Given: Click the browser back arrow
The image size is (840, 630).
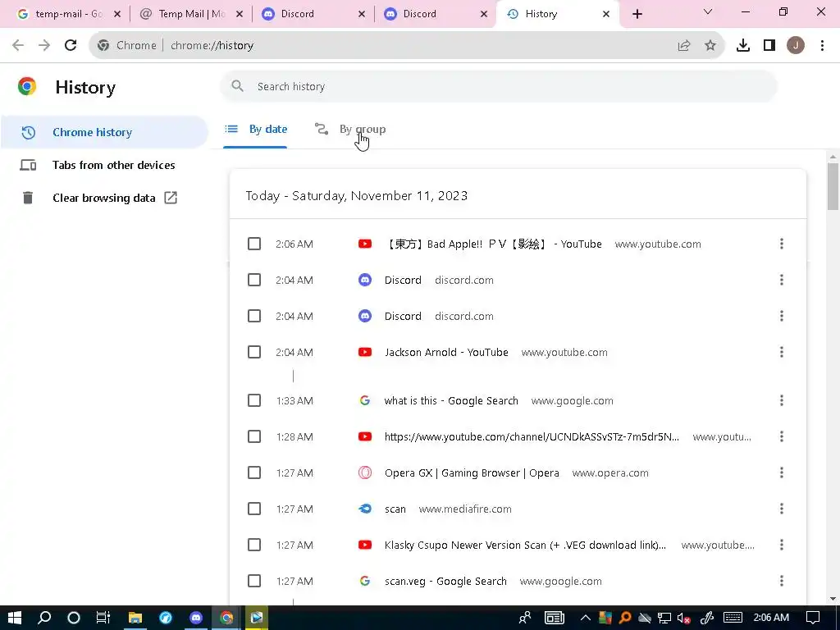Looking at the screenshot, I should click(x=18, y=46).
